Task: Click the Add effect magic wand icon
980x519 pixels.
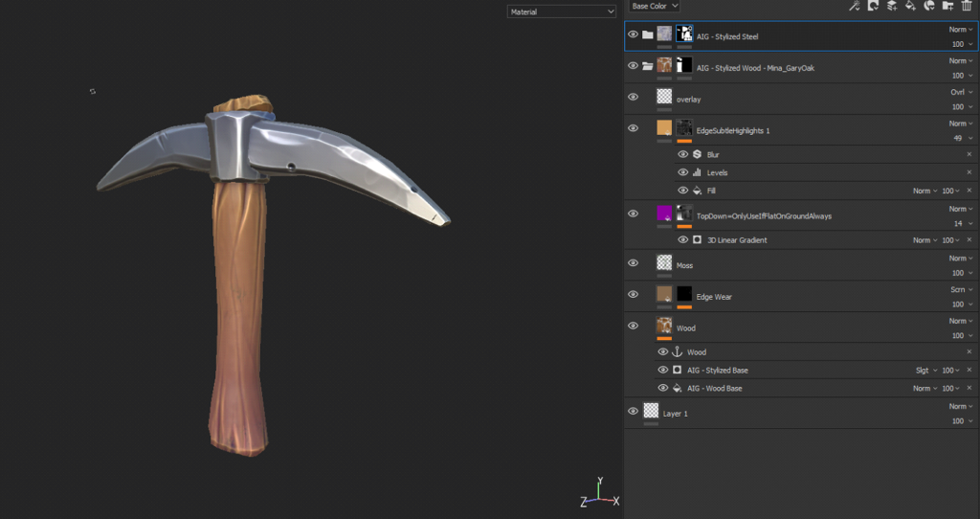Action: (x=854, y=7)
